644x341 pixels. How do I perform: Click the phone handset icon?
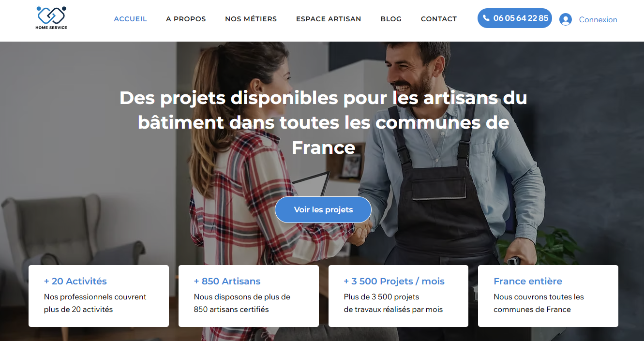click(x=486, y=18)
